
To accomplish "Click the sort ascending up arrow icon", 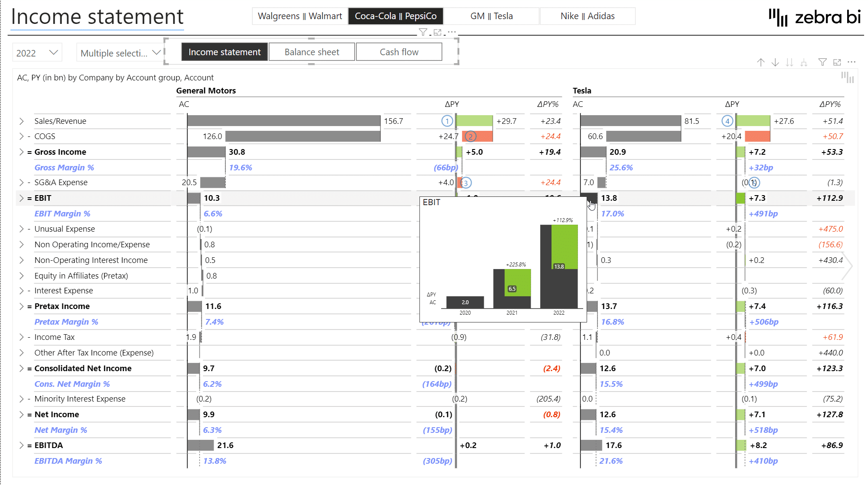I will (761, 62).
